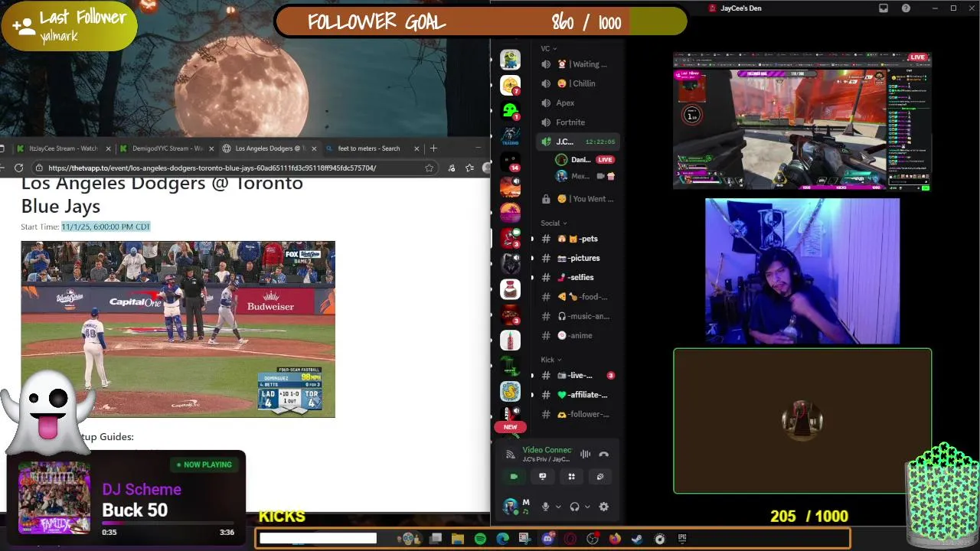The width and height of the screenshot is (980, 551).
Task: Favorite the page with the browser star
Action: pyautogui.click(x=430, y=168)
